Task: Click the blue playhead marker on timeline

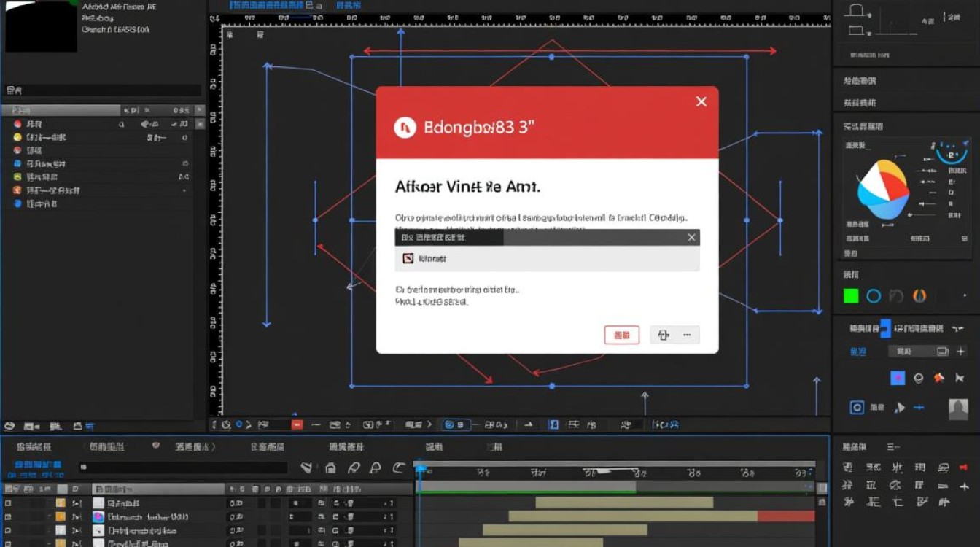Action: coord(420,469)
